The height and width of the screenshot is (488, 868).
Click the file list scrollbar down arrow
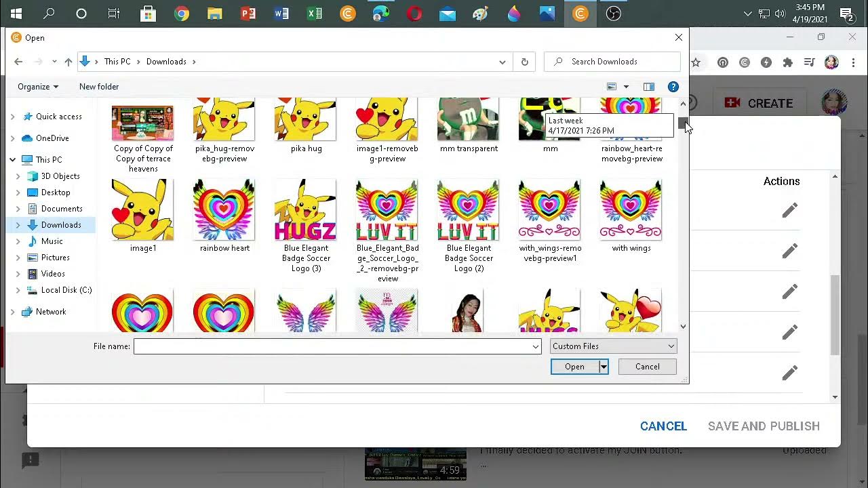[683, 326]
